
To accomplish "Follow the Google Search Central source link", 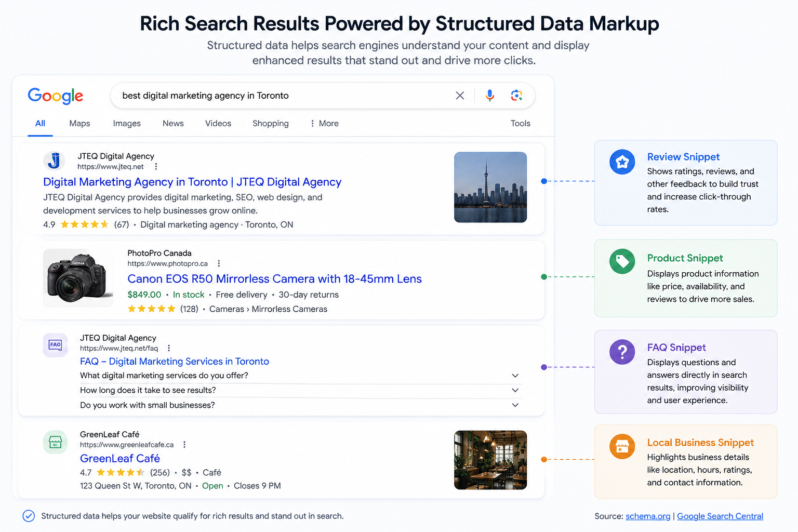I will (720, 516).
